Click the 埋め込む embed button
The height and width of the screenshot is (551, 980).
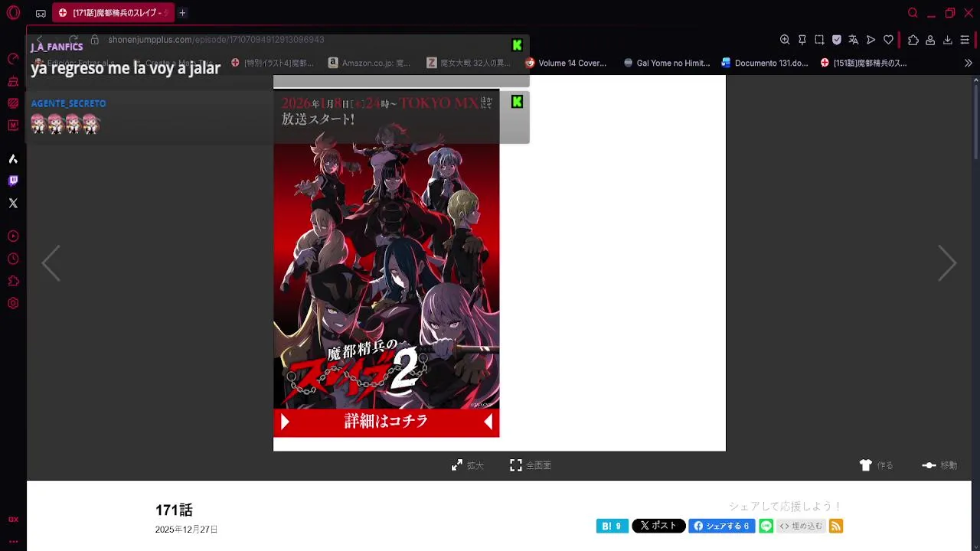(801, 526)
